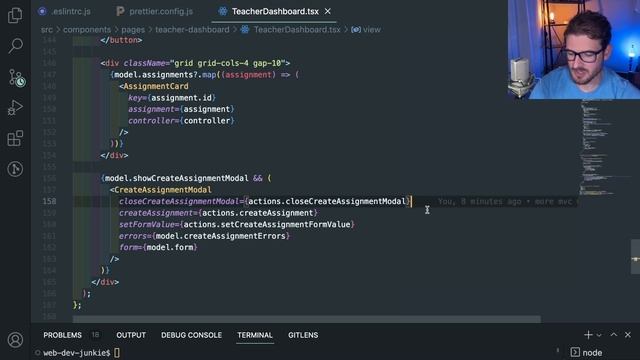
Task: Click line number 158 in gutter
Action: pos(49,201)
